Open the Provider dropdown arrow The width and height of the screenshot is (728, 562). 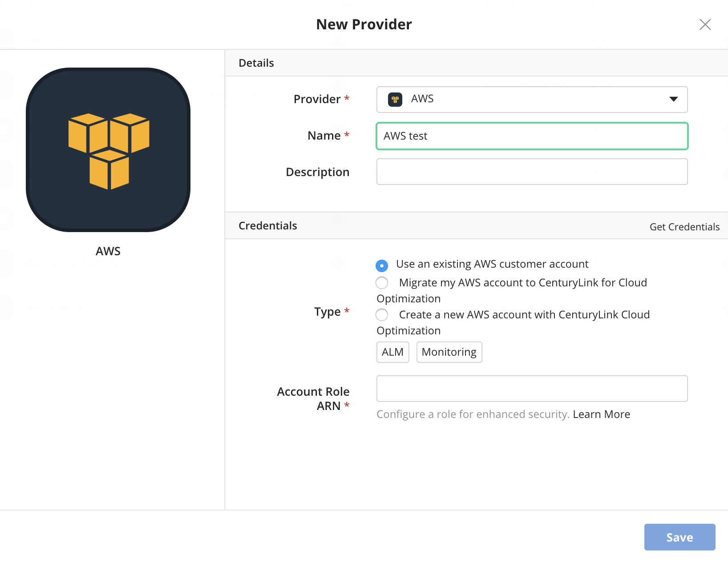click(x=673, y=99)
